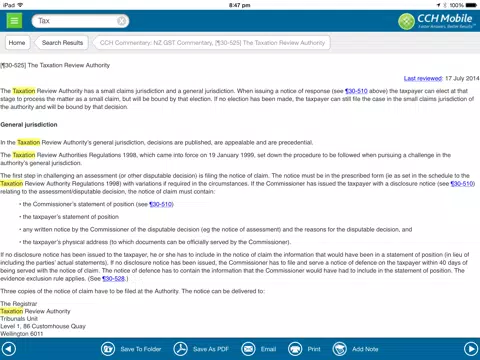Click the Save To Folder icon

click(x=108, y=349)
